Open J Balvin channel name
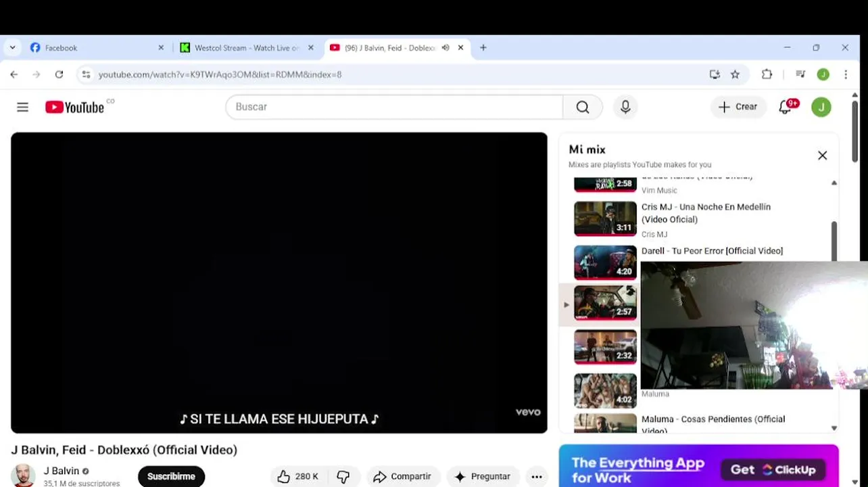The height and width of the screenshot is (487, 868). [x=62, y=471]
